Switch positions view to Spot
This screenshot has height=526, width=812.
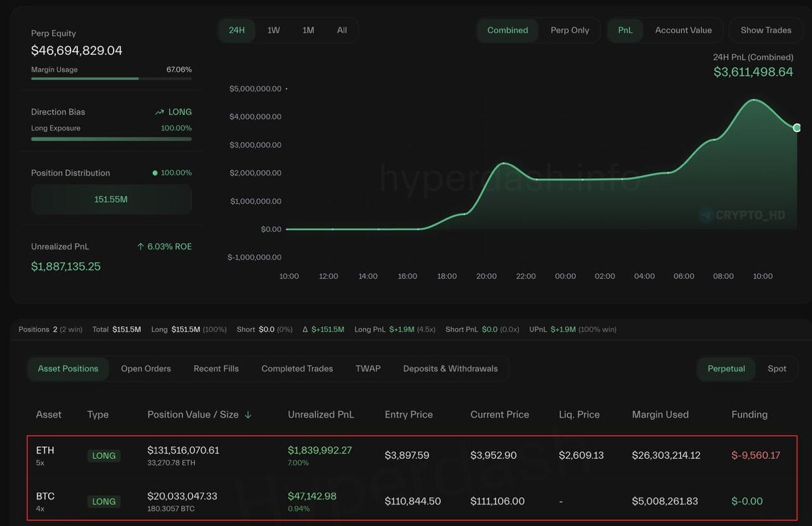[777, 369]
